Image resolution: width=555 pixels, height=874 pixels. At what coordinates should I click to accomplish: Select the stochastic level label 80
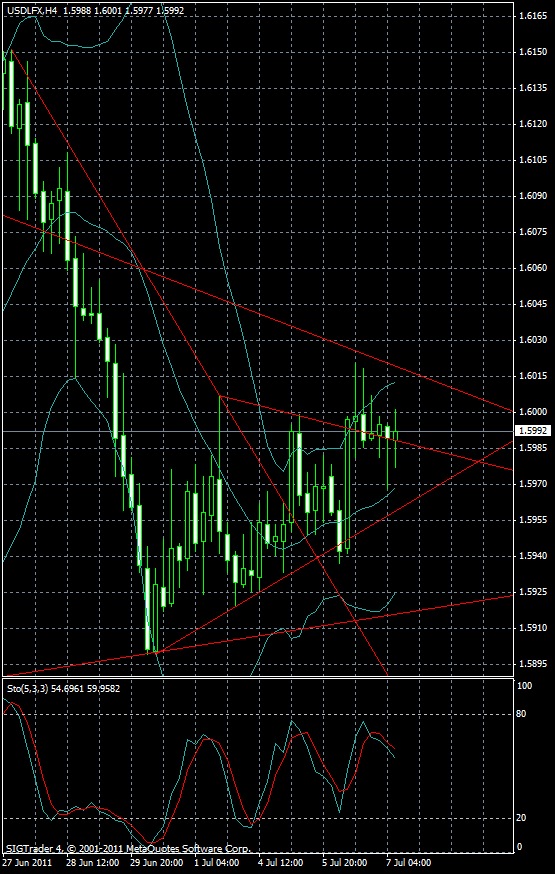[523, 714]
